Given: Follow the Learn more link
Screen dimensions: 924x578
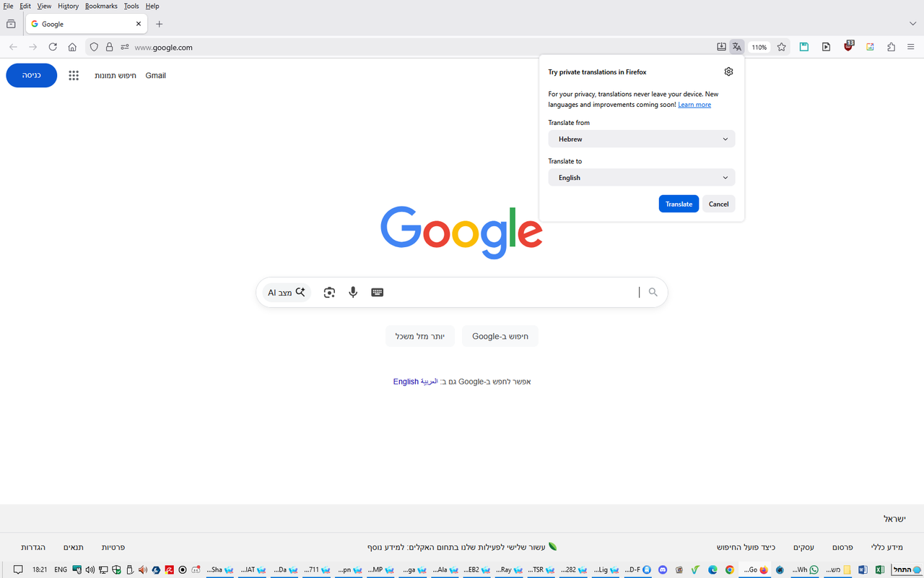Looking at the screenshot, I should [x=694, y=105].
